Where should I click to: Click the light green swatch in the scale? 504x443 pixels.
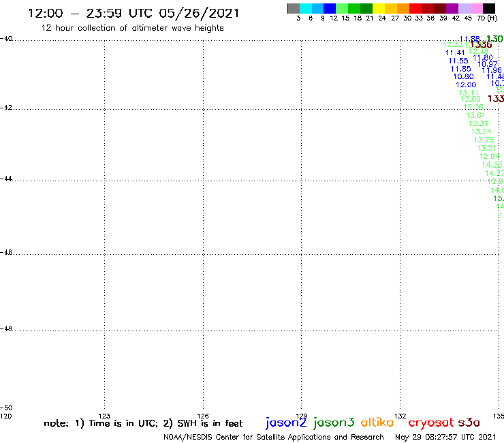[342, 8]
